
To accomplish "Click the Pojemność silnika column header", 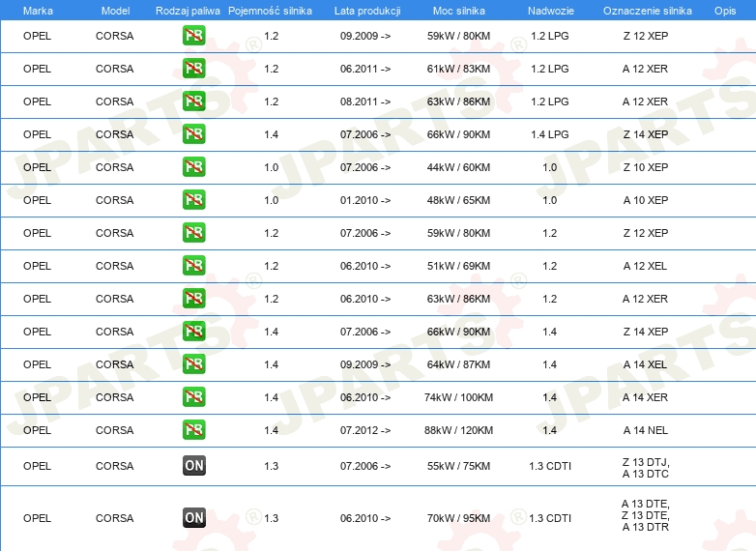I will (x=270, y=11).
